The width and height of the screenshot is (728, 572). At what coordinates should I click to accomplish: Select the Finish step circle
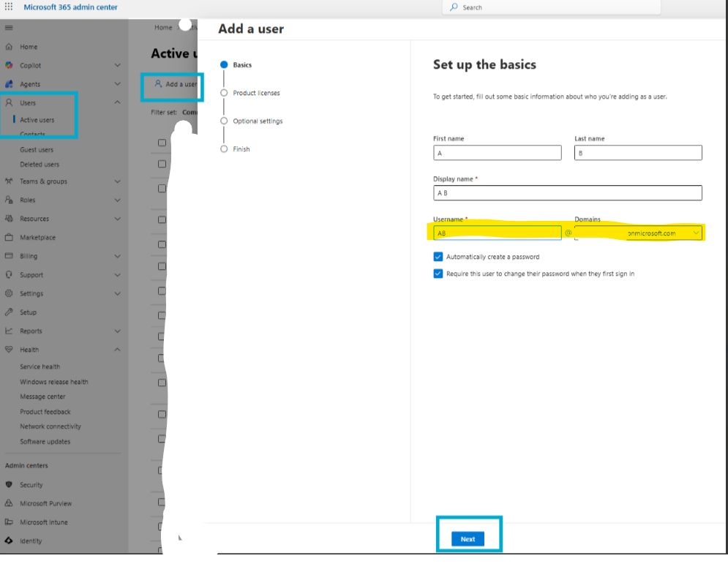click(x=224, y=149)
